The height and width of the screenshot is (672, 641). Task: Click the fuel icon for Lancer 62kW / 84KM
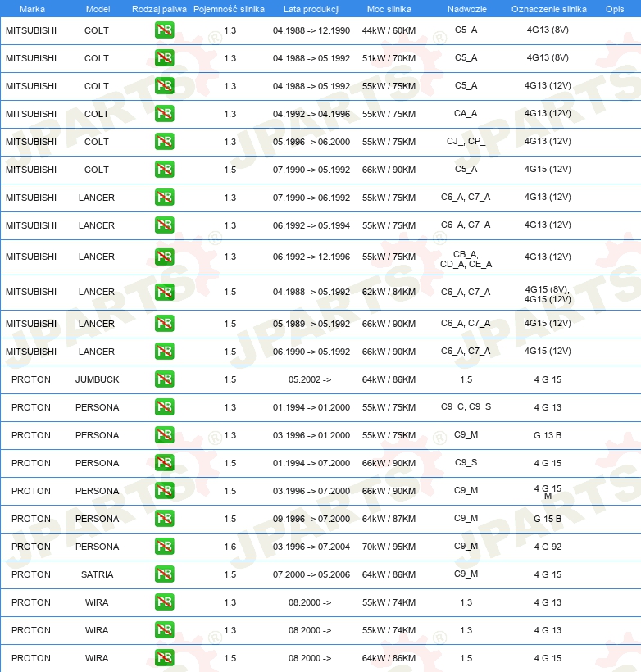pyautogui.click(x=165, y=292)
